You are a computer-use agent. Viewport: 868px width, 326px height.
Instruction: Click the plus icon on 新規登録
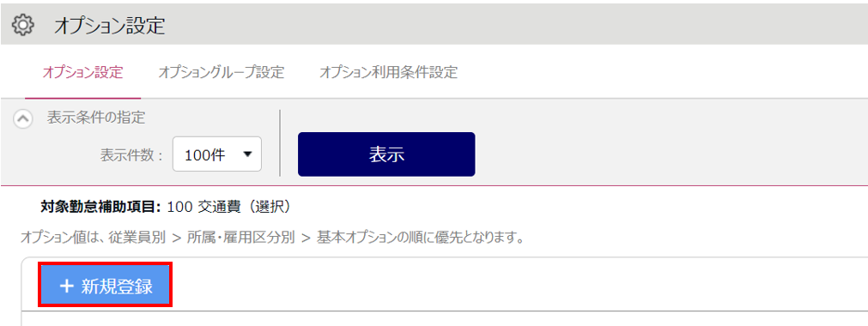pyautogui.click(x=66, y=287)
